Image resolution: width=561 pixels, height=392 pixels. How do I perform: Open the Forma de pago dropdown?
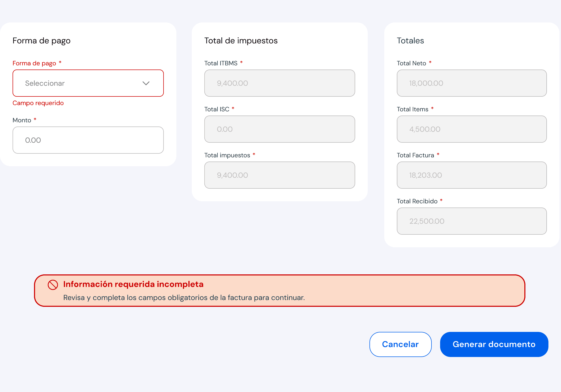(x=88, y=83)
